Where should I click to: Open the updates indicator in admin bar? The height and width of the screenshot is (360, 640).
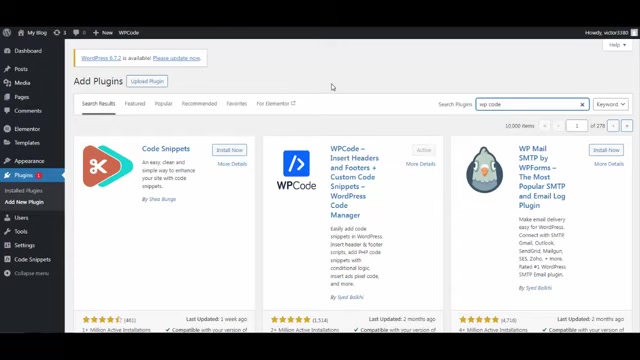(x=60, y=33)
